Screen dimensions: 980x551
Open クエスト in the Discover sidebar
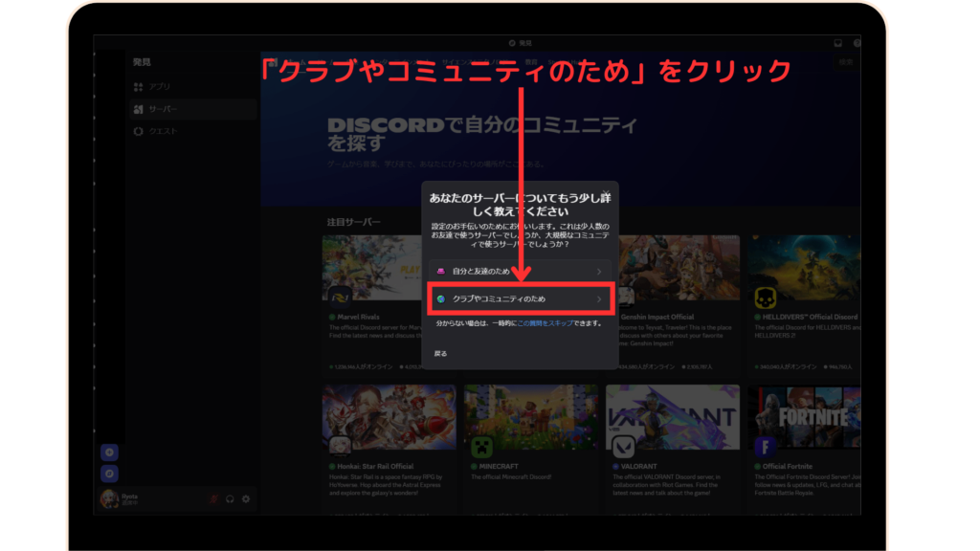192,131
